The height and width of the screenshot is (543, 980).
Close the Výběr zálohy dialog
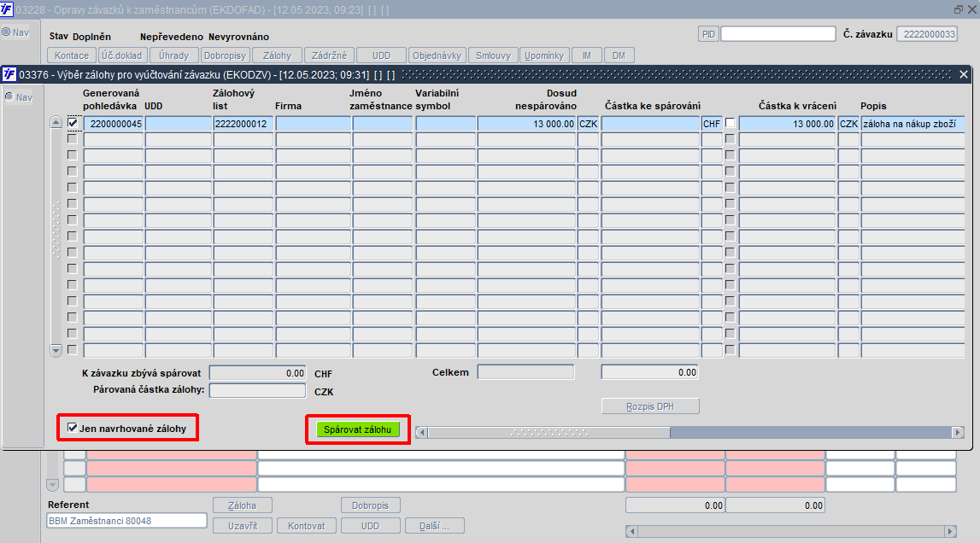tap(964, 74)
